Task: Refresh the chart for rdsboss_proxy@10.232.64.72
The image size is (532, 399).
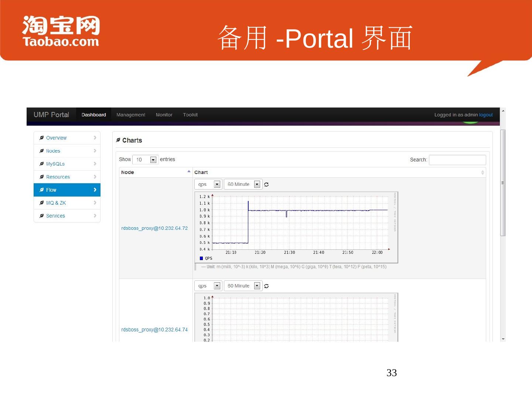Action: pos(266,184)
